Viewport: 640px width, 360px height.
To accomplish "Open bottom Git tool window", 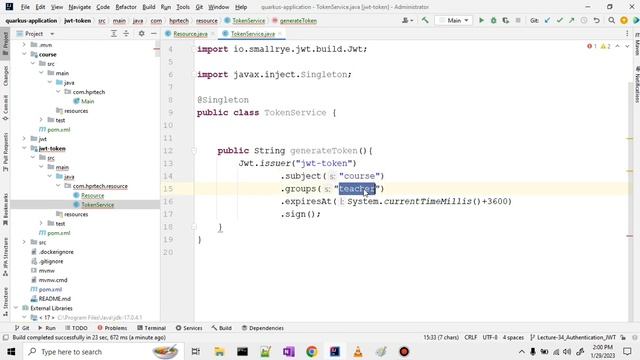I will (x=22, y=328).
